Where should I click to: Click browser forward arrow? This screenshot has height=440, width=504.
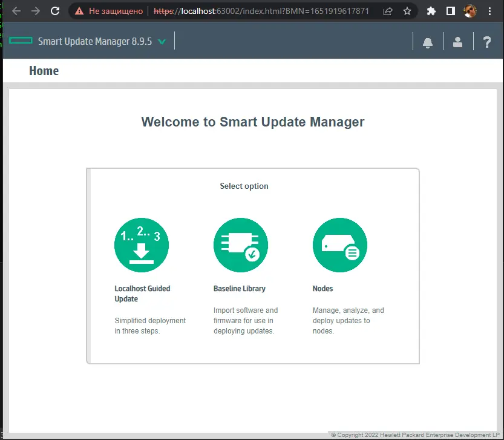pos(36,11)
